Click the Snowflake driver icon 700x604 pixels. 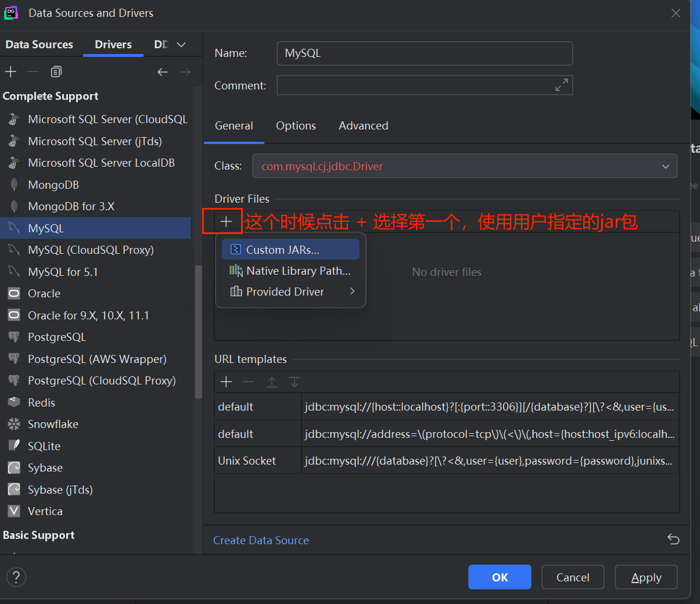tap(14, 425)
